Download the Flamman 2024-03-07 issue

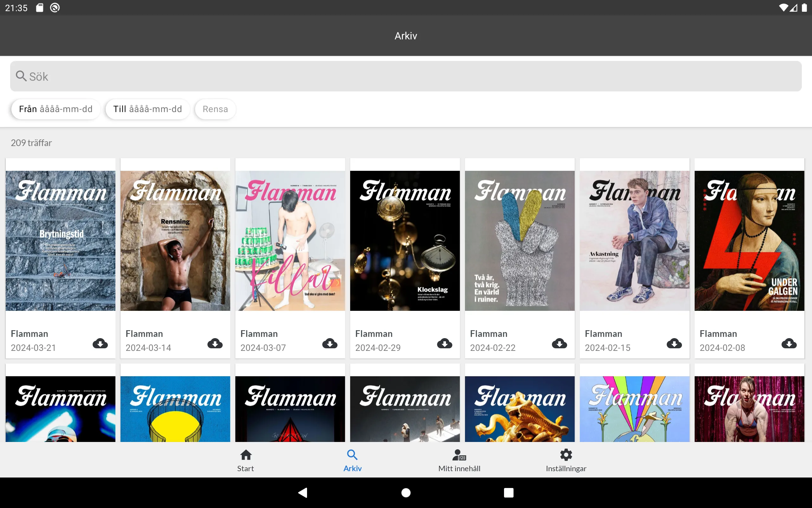point(330,343)
